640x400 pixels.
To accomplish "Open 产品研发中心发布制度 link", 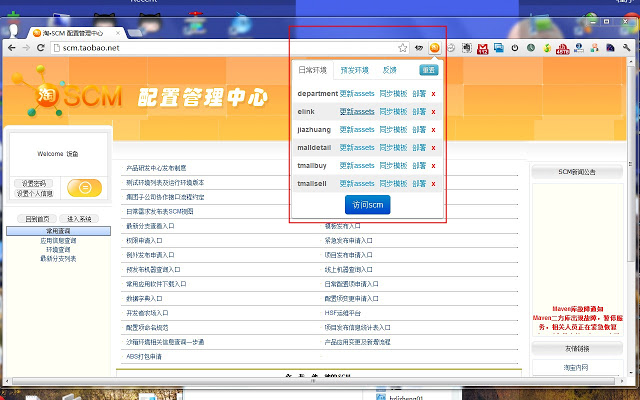I will (x=156, y=168).
